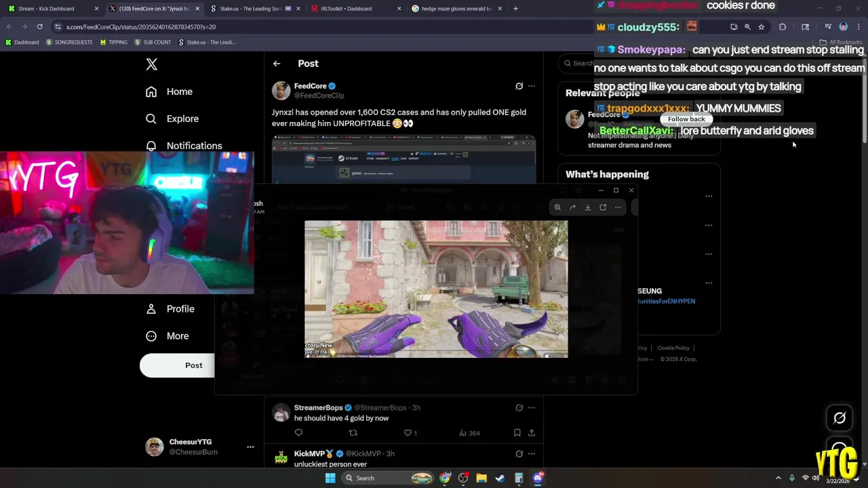
Task: Open SONGREQUESTS bookmark
Action: tap(69, 42)
